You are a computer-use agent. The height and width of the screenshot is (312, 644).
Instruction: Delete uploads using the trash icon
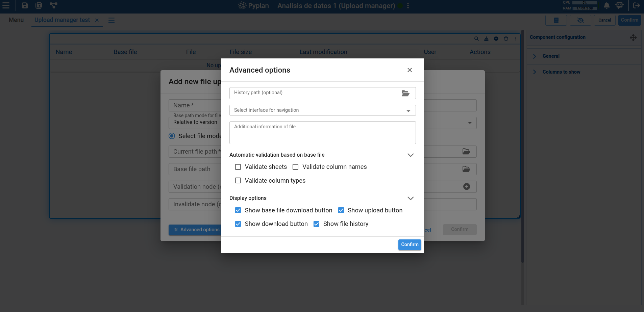[505, 38]
